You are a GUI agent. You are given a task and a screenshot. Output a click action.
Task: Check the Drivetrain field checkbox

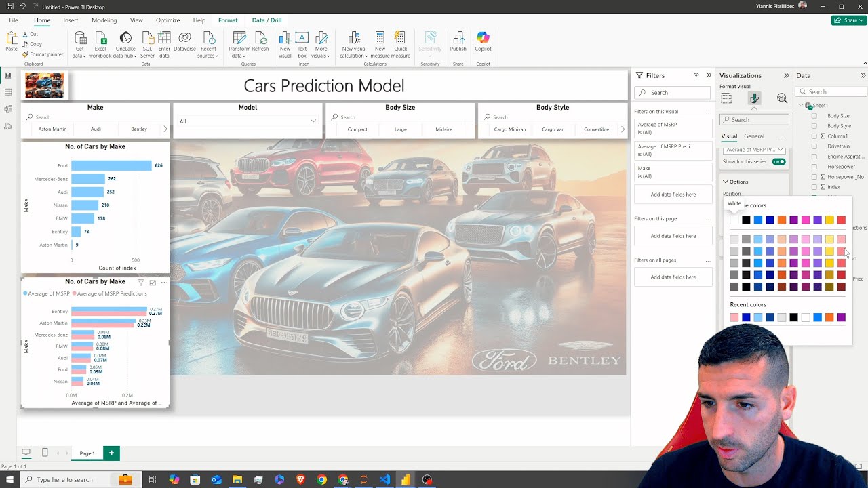point(814,146)
